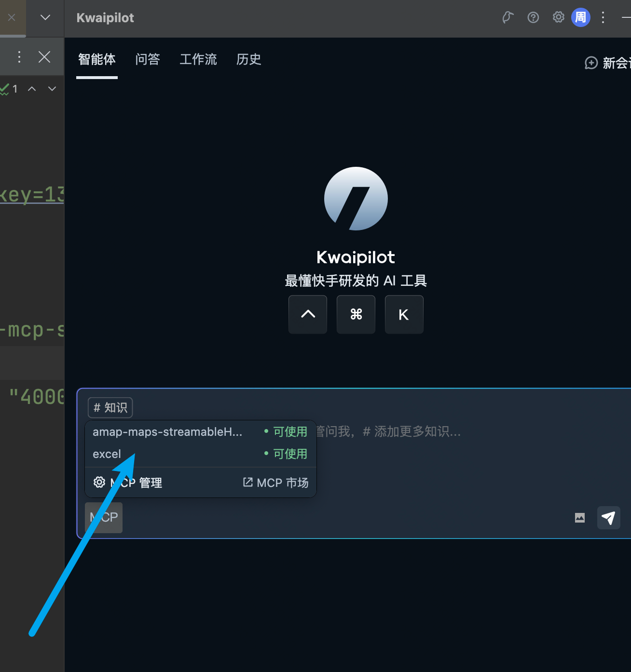This screenshot has width=631, height=672.
Task: Click the Kwaipilot panel title
Action: 105,18
